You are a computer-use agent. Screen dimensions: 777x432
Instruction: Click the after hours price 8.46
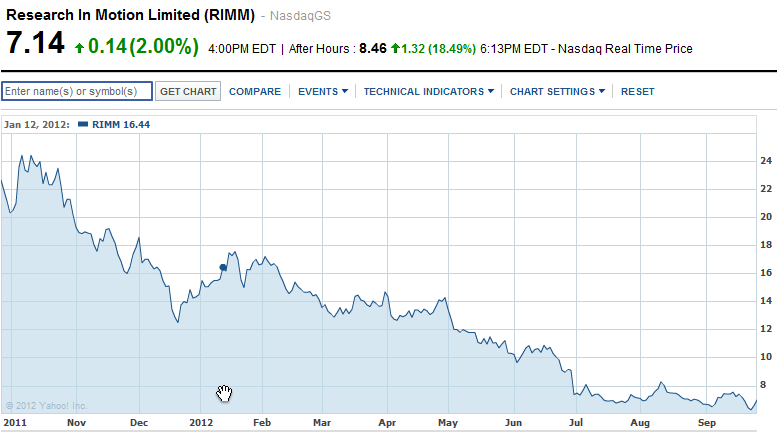[x=373, y=49]
